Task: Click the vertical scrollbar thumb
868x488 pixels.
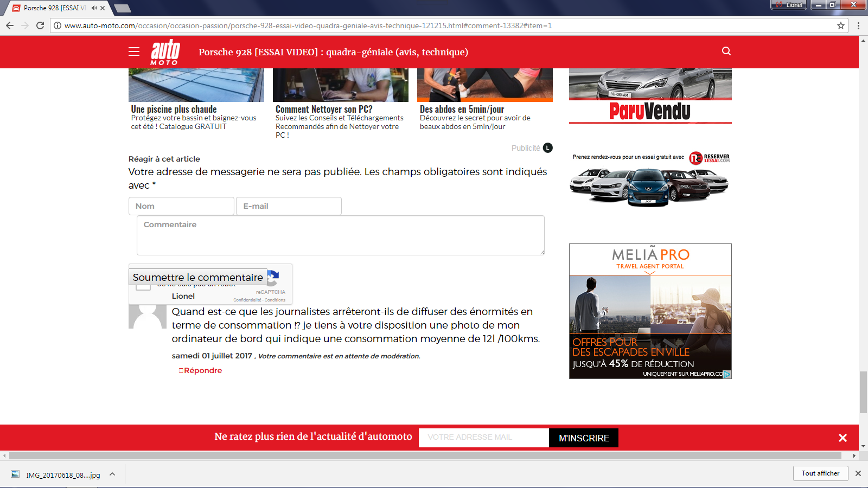Action: pos(863,392)
